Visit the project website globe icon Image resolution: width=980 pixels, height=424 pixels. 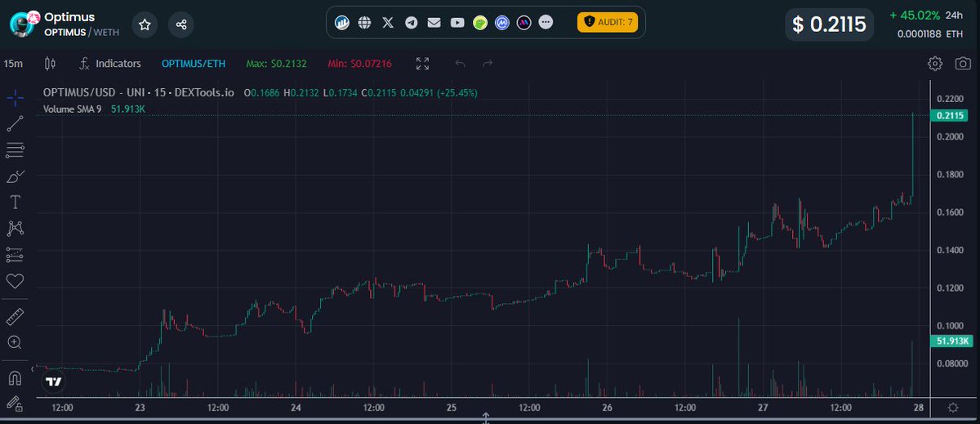pyautogui.click(x=365, y=23)
